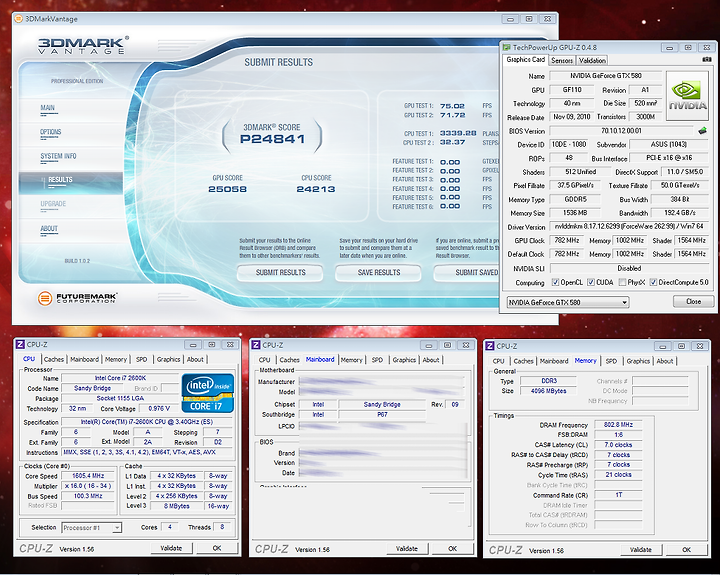Click the SUBMIT RESULTS button
The width and height of the screenshot is (720, 575).
pyautogui.click(x=280, y=273)
